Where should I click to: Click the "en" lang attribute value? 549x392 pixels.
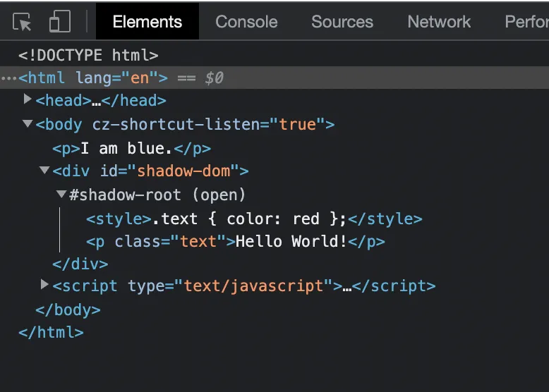(x=140, y=78)
